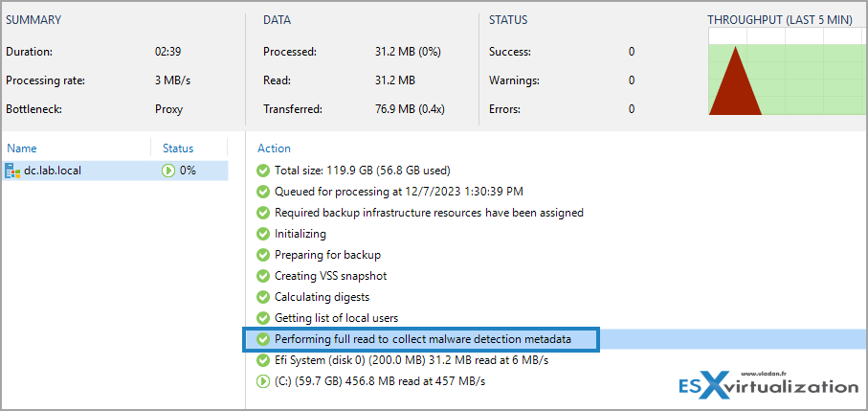Sort by the Name column header
The width and height of the screenshot is (868, 411).
tap(21, 148)
